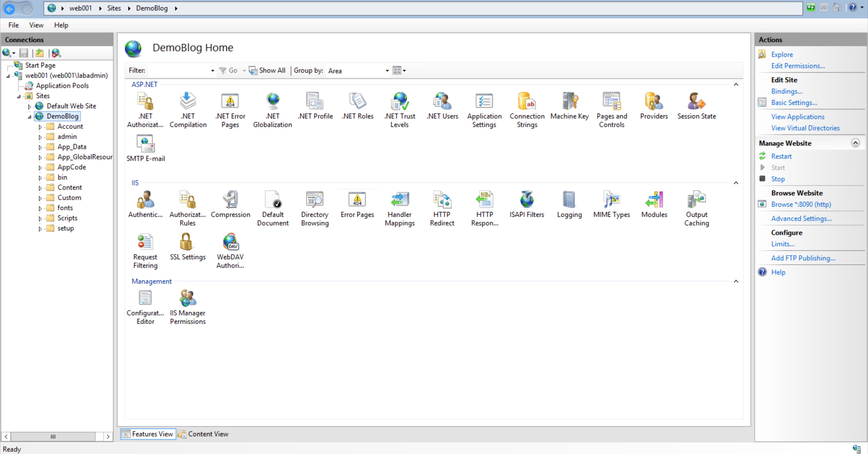Open the Handler Mappings feature
Viewport: 868px width, 454px height.
[400, 208]
